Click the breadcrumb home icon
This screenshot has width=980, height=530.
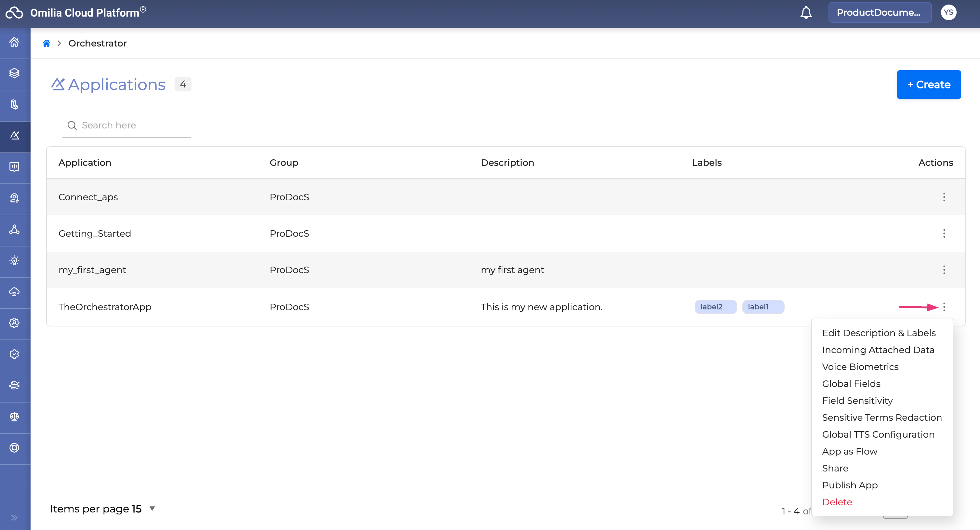(x=46, y=43)
